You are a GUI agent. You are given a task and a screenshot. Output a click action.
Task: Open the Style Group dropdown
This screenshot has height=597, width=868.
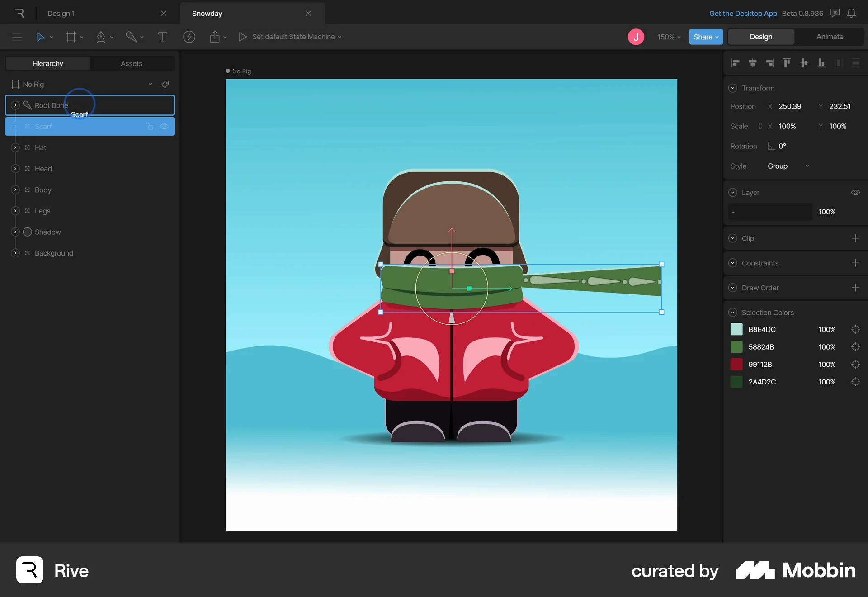coord(788,166)
